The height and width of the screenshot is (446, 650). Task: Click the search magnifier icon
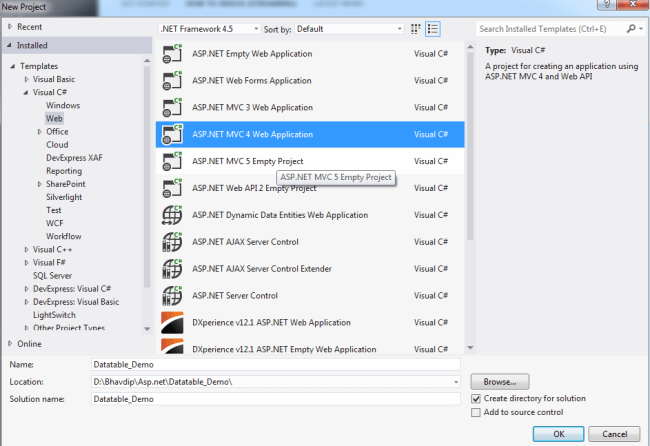[x=631, y=29]
